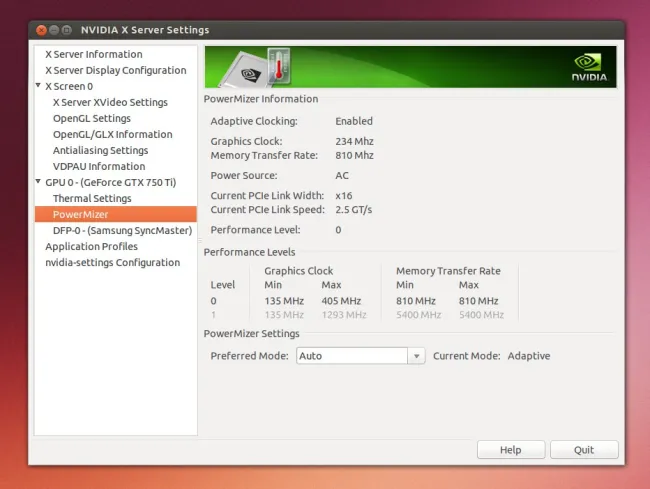Screen dimensions: 650x489
Task: Click the '810 Mhz' memory transfer rate value
Action: pos(354,155)
